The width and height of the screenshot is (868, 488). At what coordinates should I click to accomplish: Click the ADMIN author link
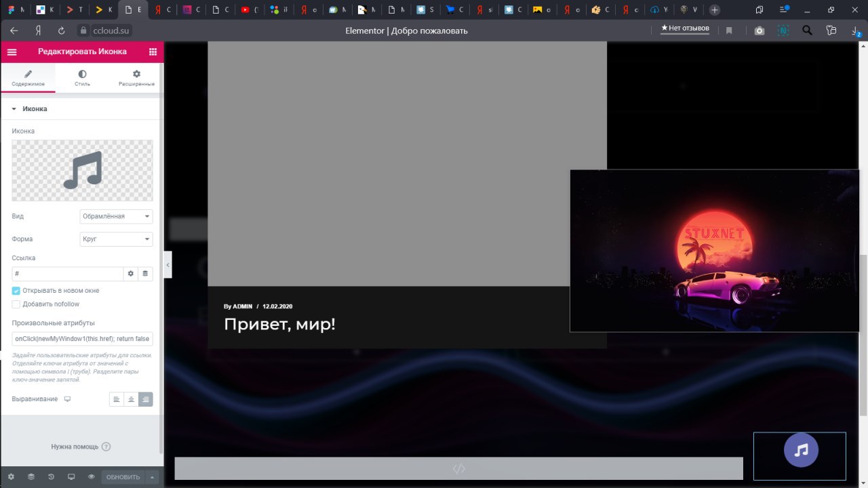pyautogui.click(x=243, y=306)
